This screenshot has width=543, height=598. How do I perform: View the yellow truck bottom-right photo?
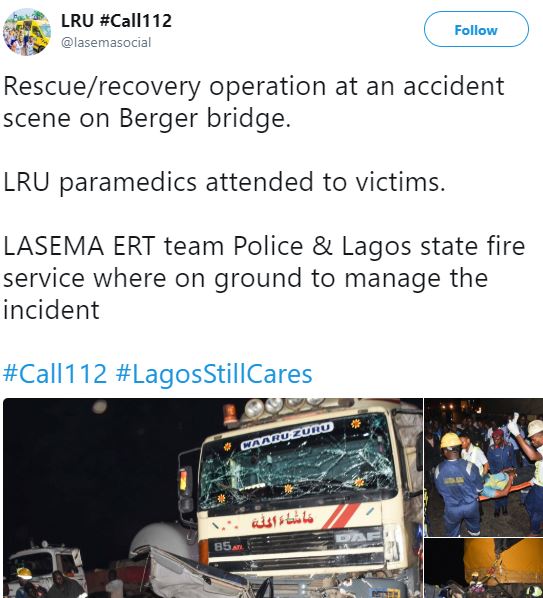click(x=484, y=568)
